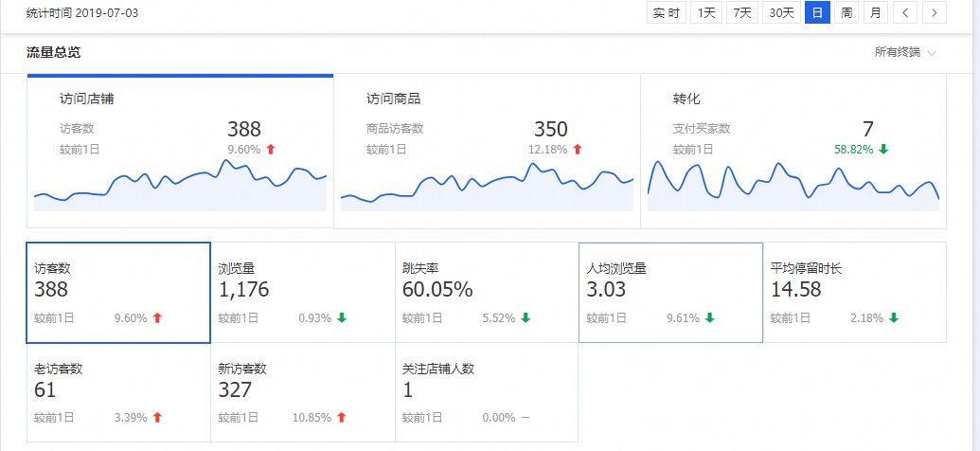980x451 pixels.
Task: Switch to the 7天 range
Action: click(x=741, y=12)
